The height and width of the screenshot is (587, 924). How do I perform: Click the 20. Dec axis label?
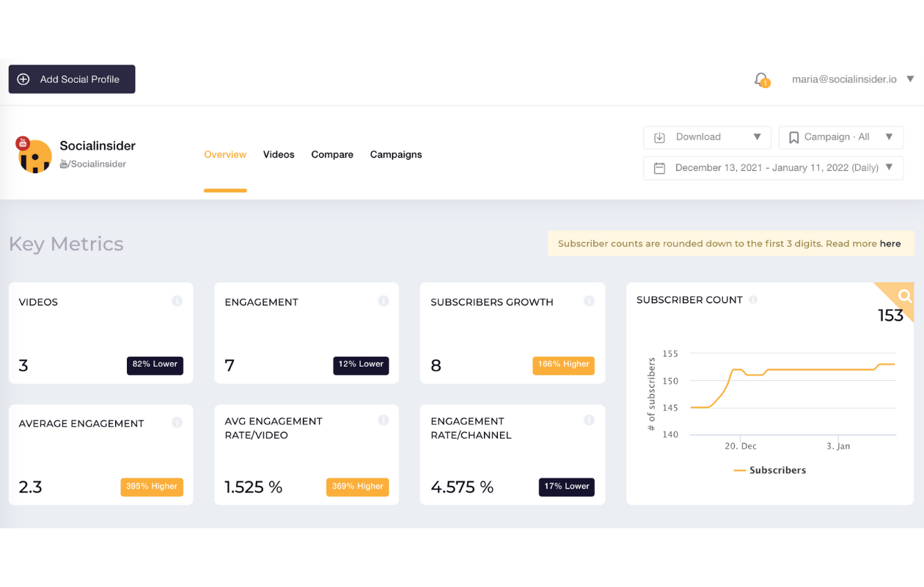741,446
